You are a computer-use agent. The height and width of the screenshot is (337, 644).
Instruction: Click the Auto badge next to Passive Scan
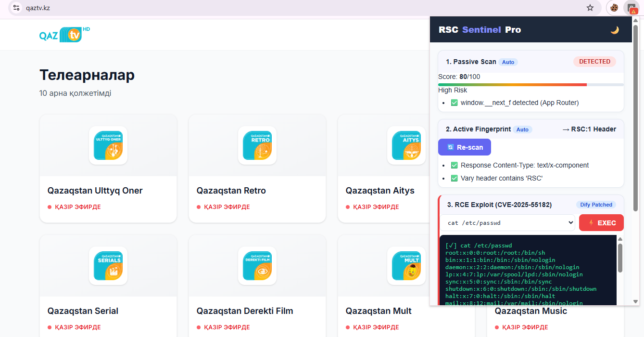click(508, 62)
